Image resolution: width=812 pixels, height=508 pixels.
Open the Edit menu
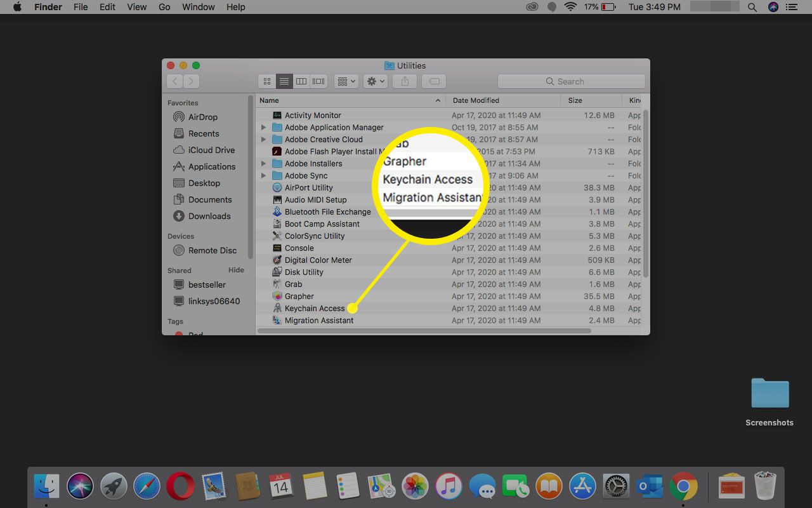point(107,7)
